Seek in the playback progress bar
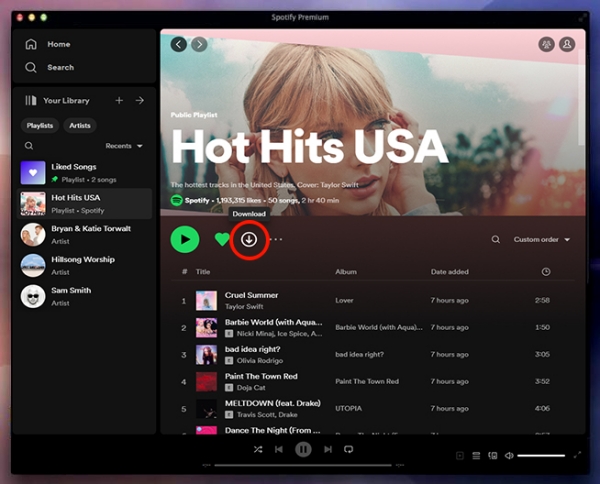Viewport: 600px width, 484px height. point(303,465)
